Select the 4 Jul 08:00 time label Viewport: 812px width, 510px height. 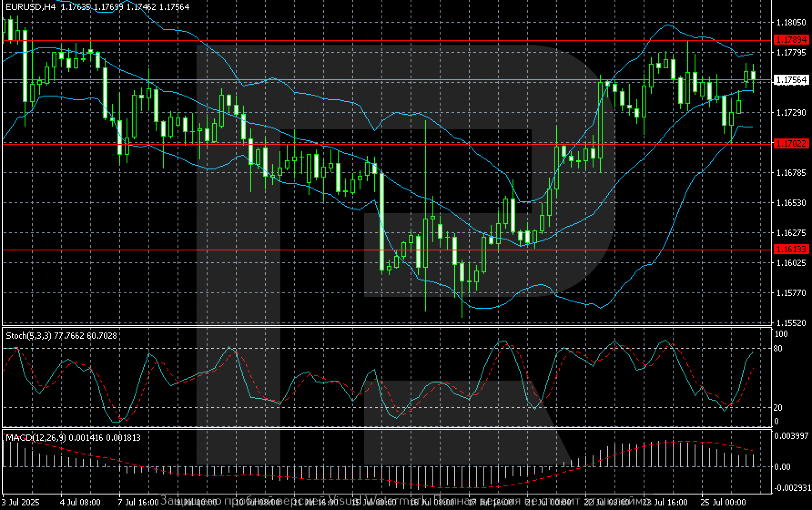(x=81, y=502)
